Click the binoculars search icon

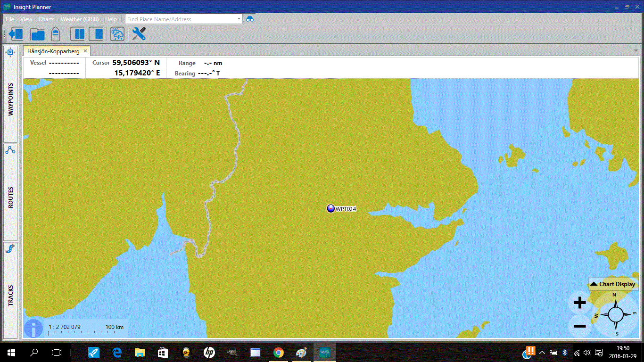pos(250,19)
